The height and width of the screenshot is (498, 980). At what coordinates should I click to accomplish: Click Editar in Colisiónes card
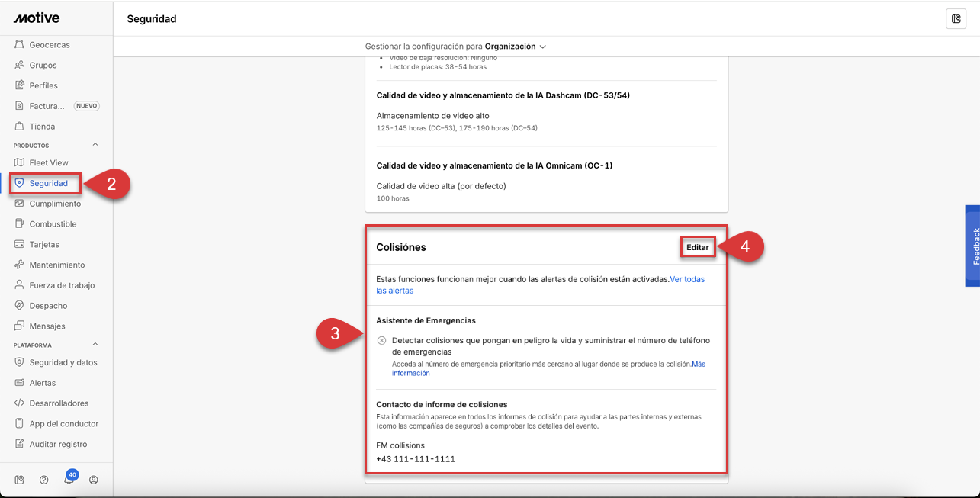coord(698,247)
